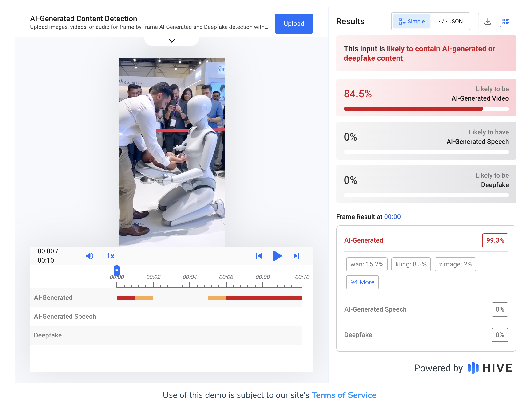
Task: Click the 00:06 timeline ruler mark
Action: (x=226, y=277)
